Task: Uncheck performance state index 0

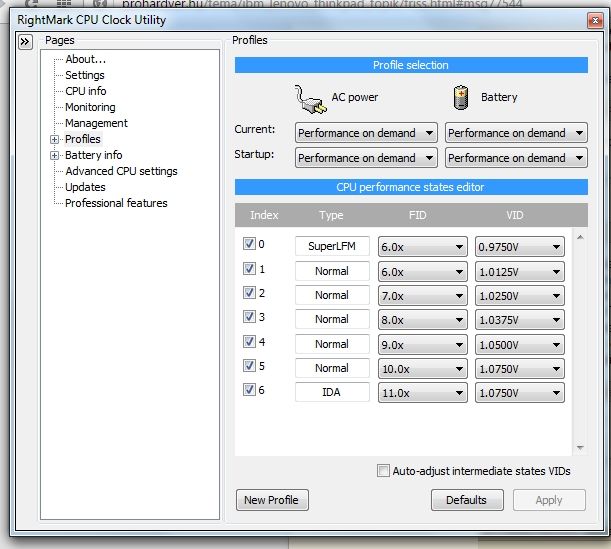Action: pyautogui.click(x=249, y=244)
